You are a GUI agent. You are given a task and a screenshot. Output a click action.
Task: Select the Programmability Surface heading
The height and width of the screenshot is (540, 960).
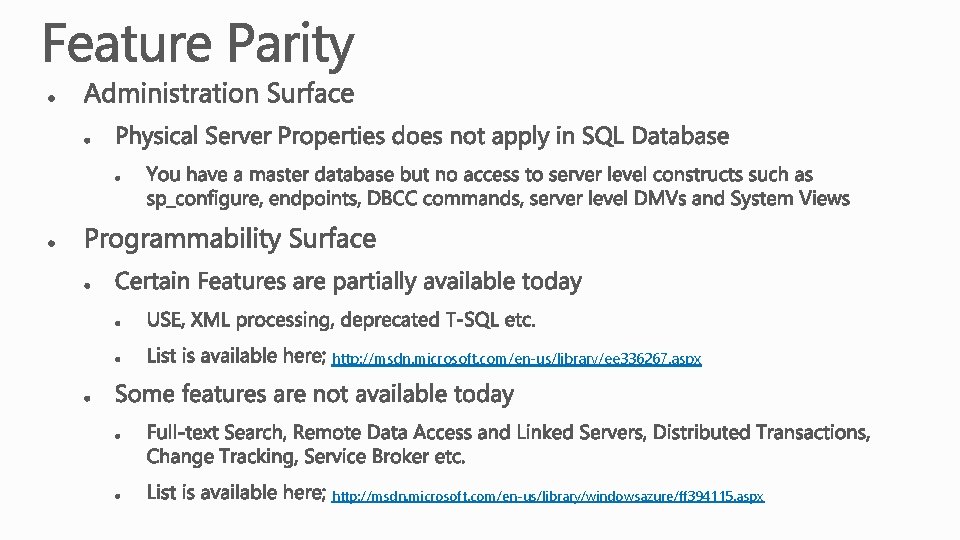tap(230, 239)
